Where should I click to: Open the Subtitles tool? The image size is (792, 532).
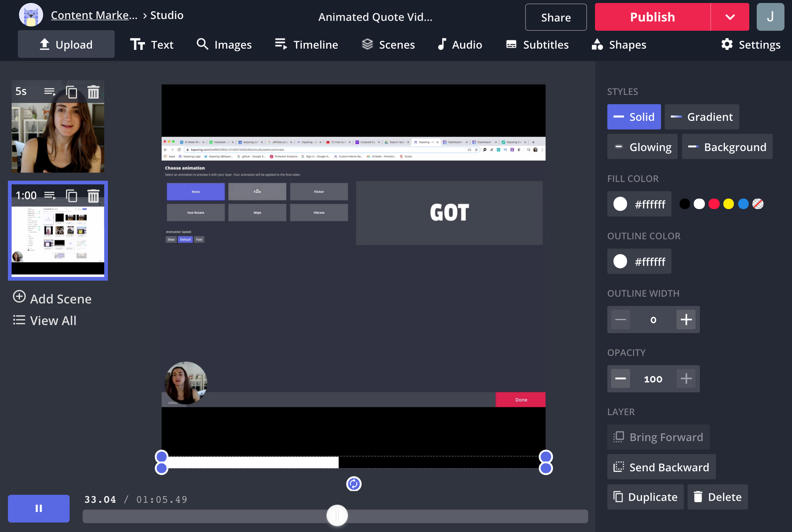point(537,45)
